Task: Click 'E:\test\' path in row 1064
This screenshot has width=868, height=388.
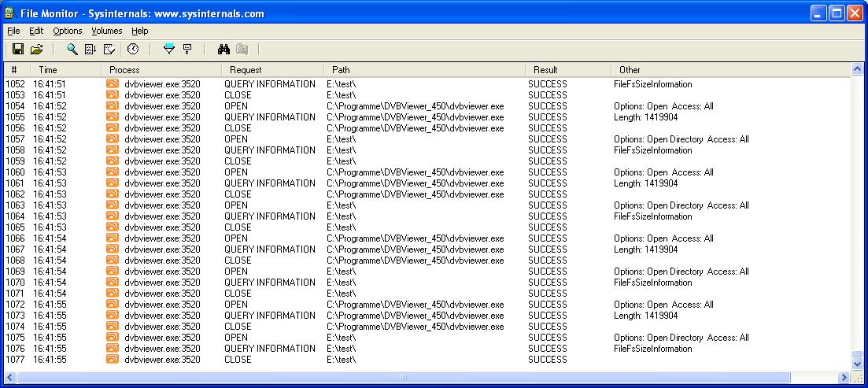Action: point(341,216)
